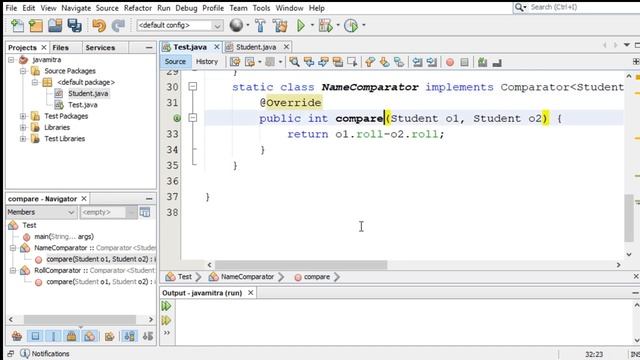The height and width of the screenshot is (360, 640).
Task: Click NameComparator in the breadcrumb bar
Action: coord(247,277)
